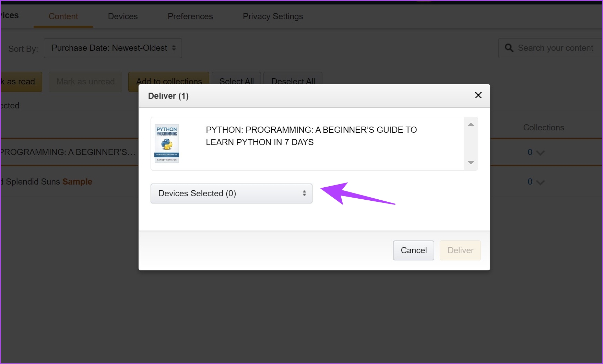Image resolution: width=603 pixels, height=364 pixels.
Task: Expand collections chevron for Splendid Suns row
Action: click(540, 182)
